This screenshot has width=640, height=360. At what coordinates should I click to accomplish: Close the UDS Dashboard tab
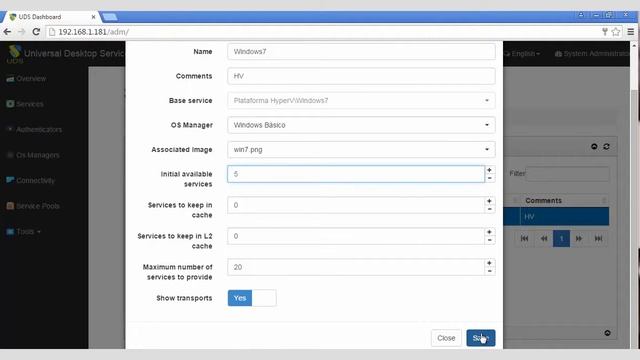93,17
